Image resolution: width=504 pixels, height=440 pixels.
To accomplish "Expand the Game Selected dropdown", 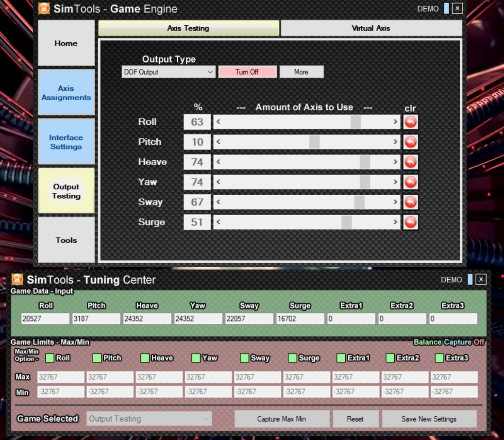I will click(x=149, y=419).
